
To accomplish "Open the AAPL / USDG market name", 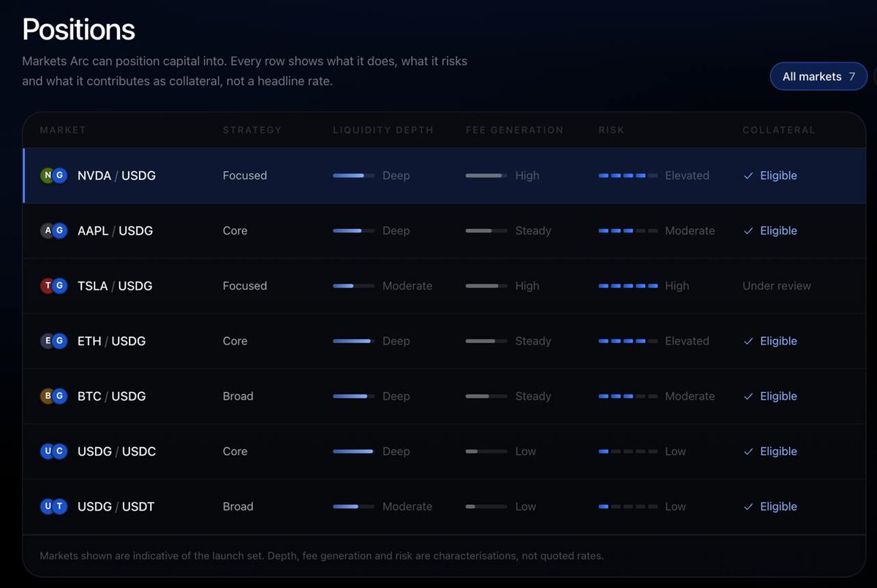I will (x=116, y=230).
